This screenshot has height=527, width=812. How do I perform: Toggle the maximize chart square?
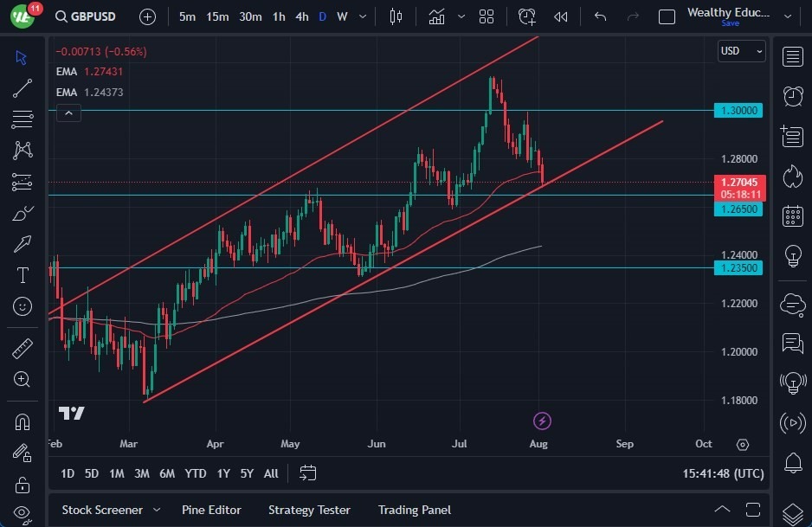click(x=667, y=16)
